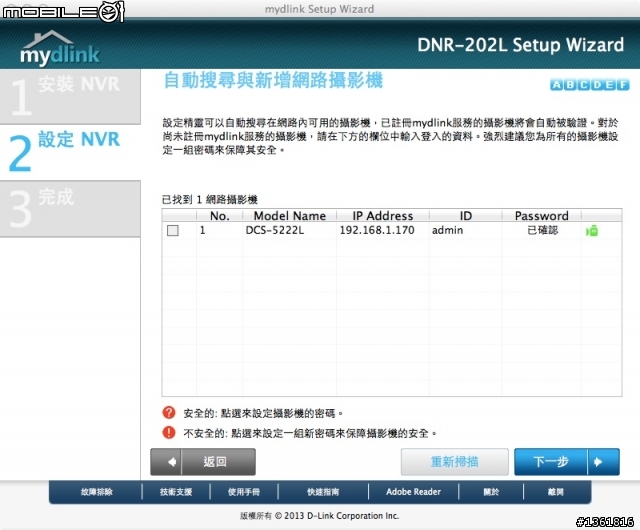Open 關於 in bottom menu bar

491,492
